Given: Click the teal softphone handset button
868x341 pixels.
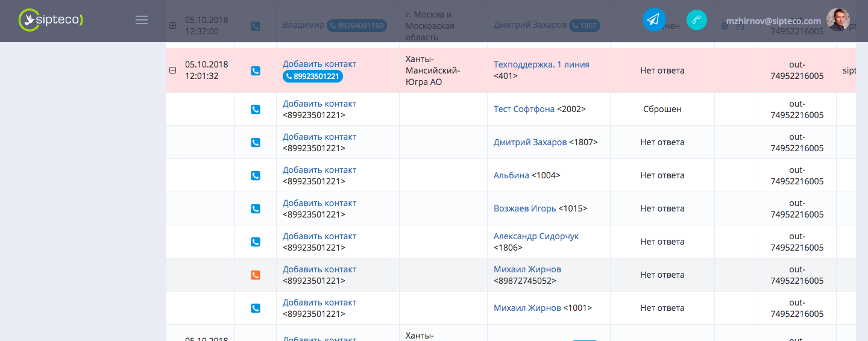Looking at the screenshot, I should click(697, 20).
